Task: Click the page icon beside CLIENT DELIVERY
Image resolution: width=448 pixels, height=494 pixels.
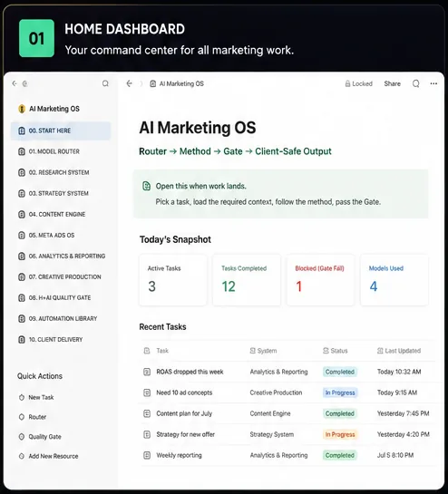Action: [22, 339]
